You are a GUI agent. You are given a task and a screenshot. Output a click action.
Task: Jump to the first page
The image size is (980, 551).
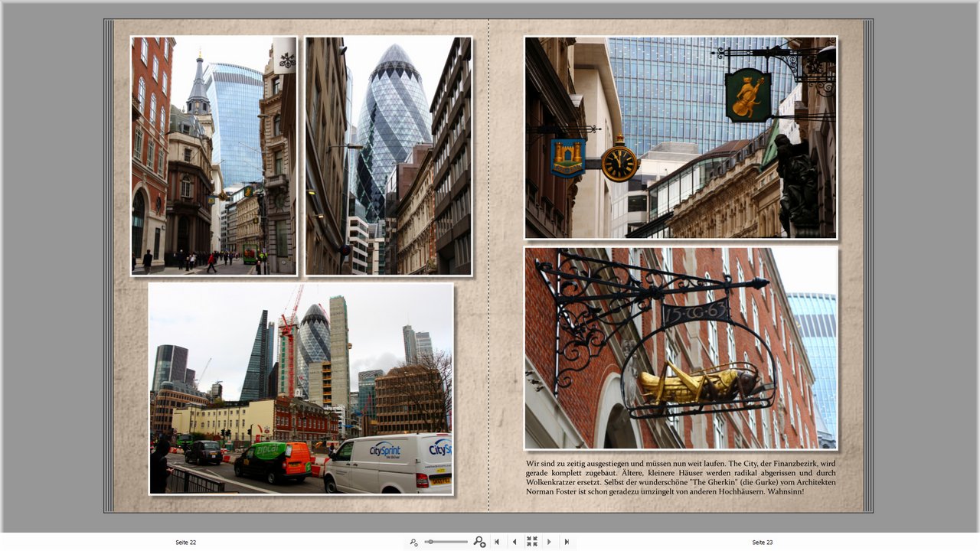[x=497, y=542]
